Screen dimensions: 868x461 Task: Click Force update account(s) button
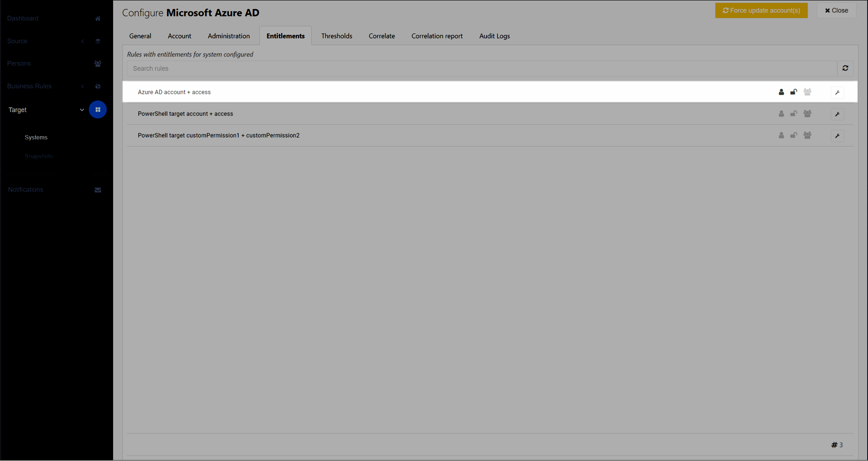pyautogui.click(x=761, y=10)
